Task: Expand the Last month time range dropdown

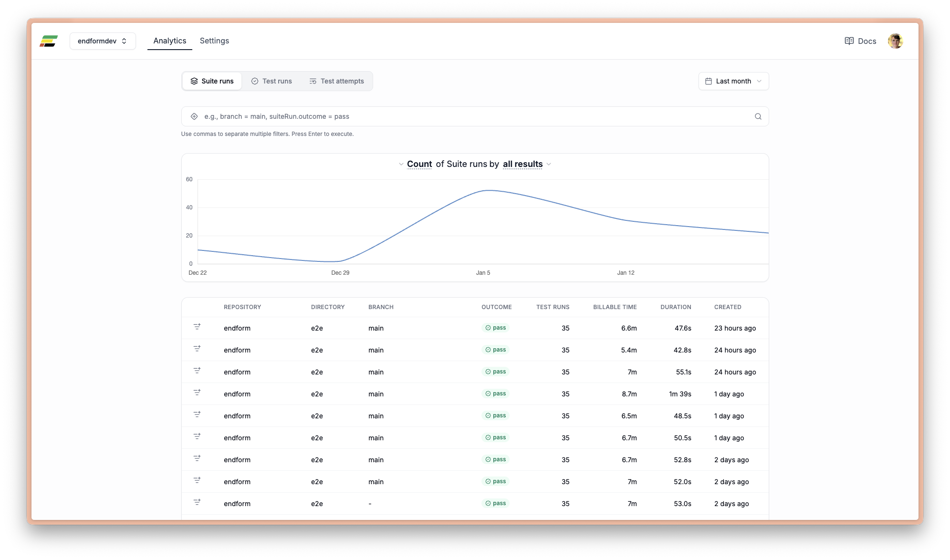Action: point(733,81)
